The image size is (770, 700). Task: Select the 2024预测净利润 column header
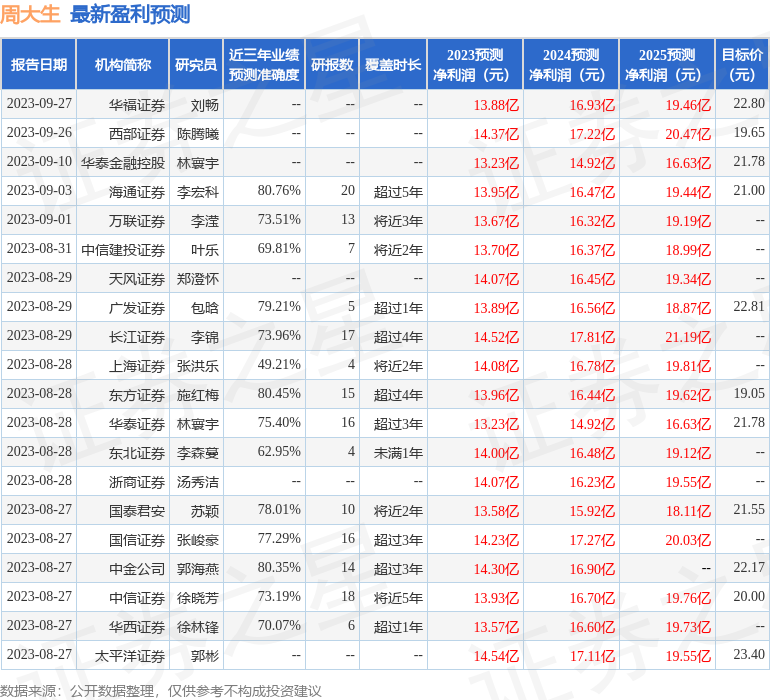point(571,65)
